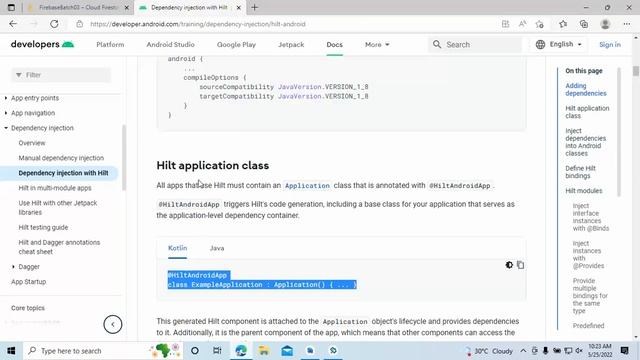Open the tab actions menu icon
The width and height of the screenshot is (640, 360).
[11, 7]
